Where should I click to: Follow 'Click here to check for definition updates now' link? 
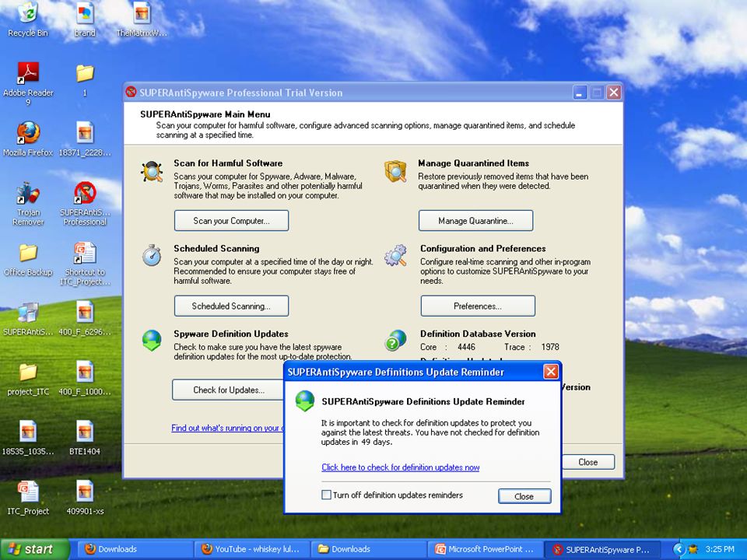400,467
